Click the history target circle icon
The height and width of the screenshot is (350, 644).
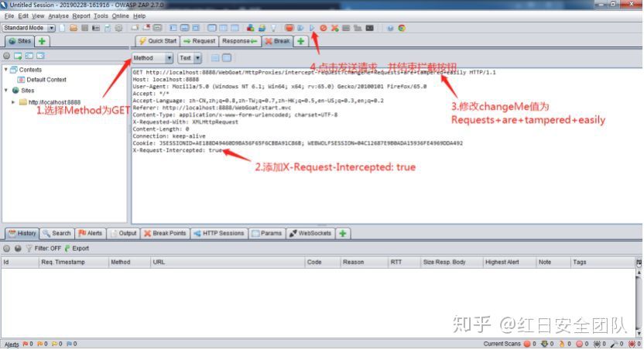[x=6, y=249]
